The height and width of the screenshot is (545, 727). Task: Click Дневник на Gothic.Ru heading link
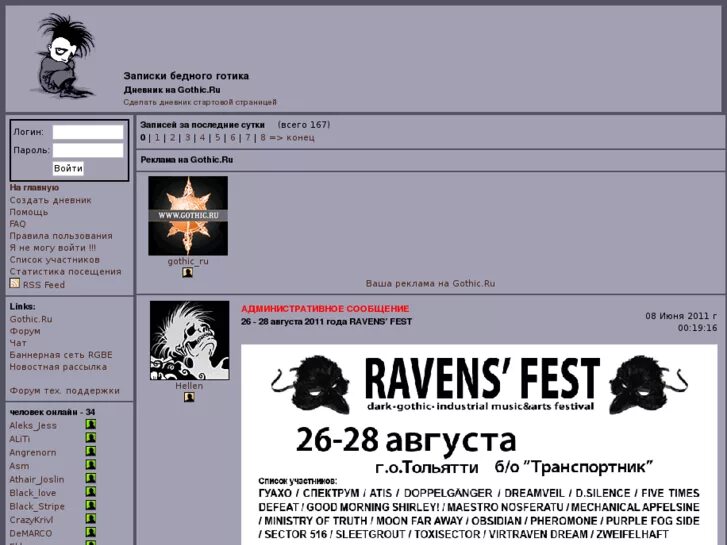coord(172,90)
